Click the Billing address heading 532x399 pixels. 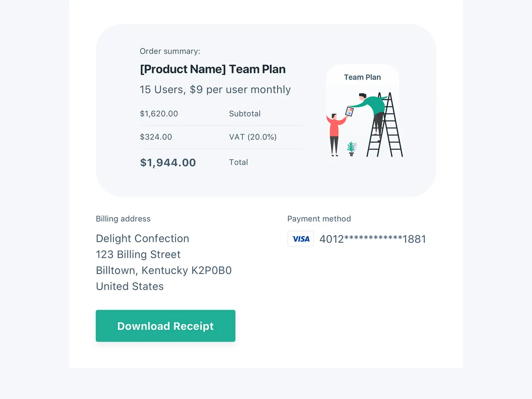click(123, 219)
